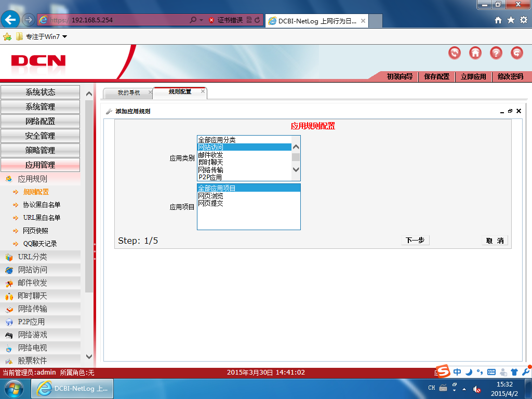Click the Windows Start orb

tap(14, 389)
